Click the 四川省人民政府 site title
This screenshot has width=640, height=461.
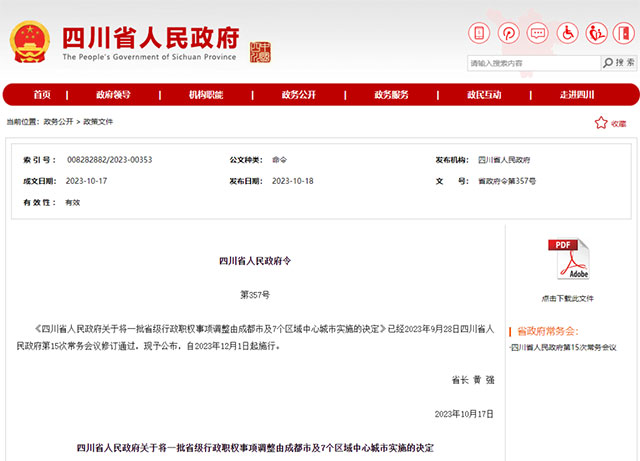[x=151, y=38]
